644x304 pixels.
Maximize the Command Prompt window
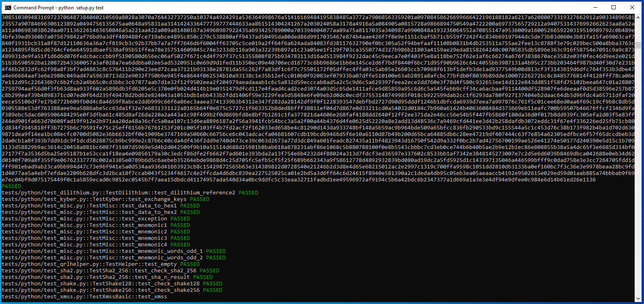coord(614,7)
